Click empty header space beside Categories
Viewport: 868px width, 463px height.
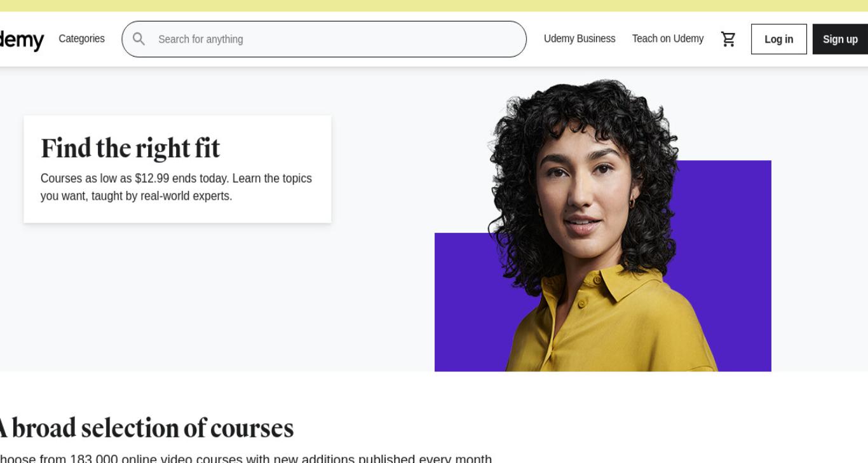[x=113, y=39]
